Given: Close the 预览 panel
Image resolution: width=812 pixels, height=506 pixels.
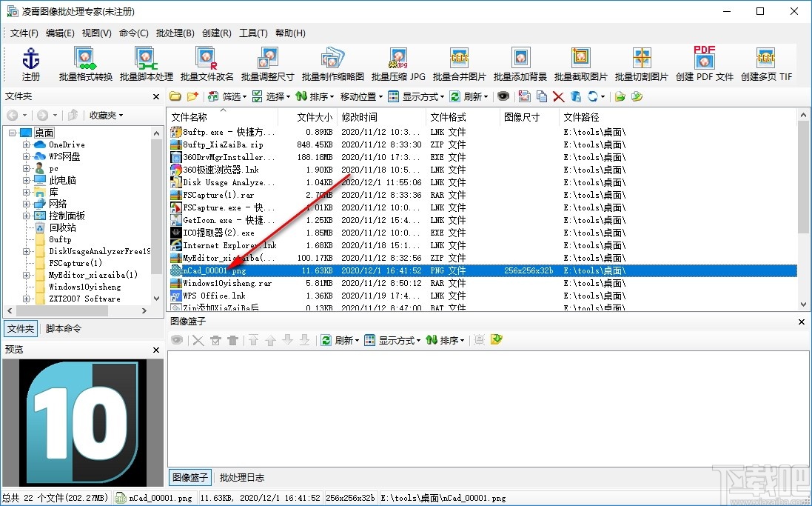Looking at the screenshot, I should (156, 350).
